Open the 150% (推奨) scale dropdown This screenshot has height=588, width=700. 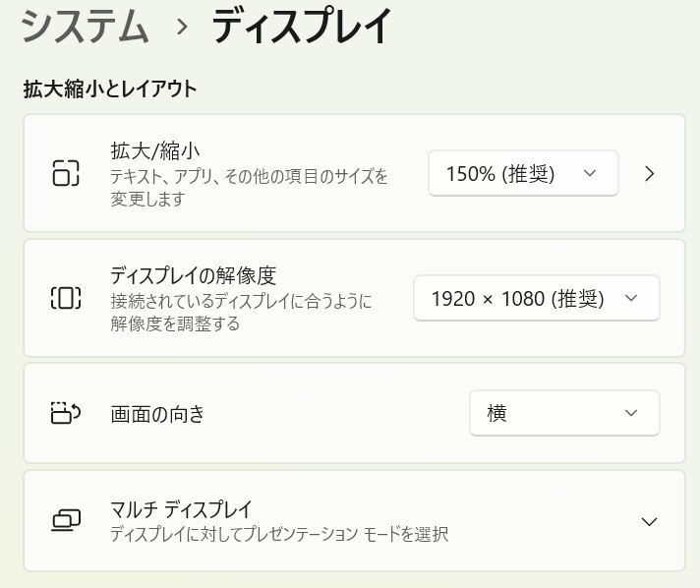click(522, 173)
